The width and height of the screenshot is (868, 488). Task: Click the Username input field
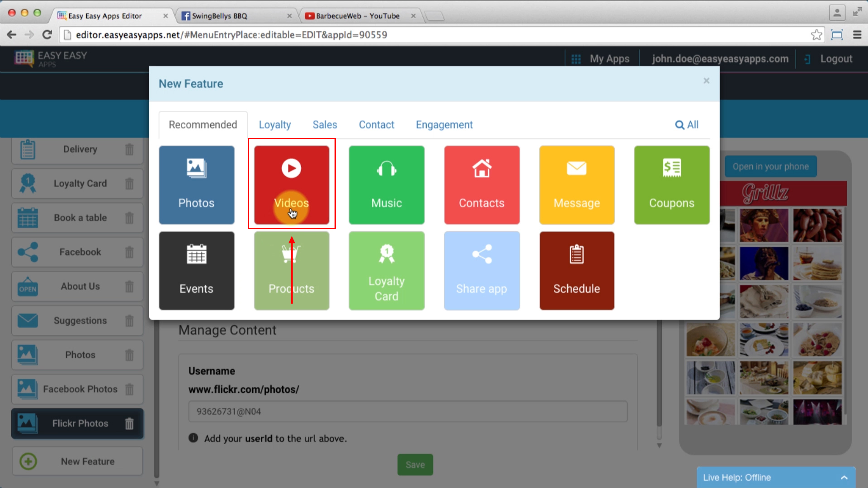click(408, 411)
